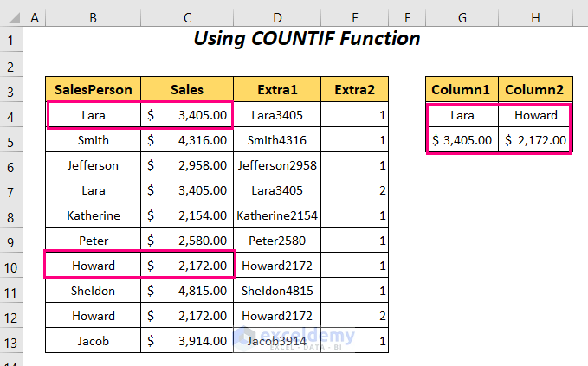Select column C header
Screen dimensions: 588x366
coord(187,16)
